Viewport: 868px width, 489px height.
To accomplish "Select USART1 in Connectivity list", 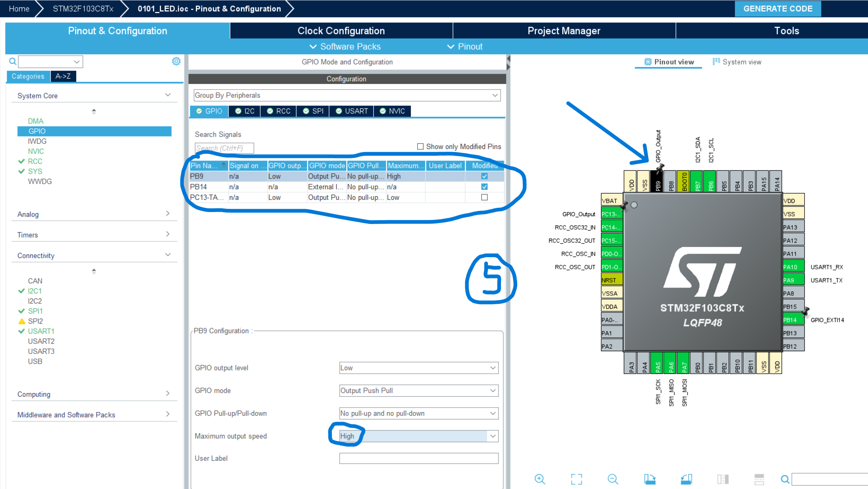I will pos(41,331).
